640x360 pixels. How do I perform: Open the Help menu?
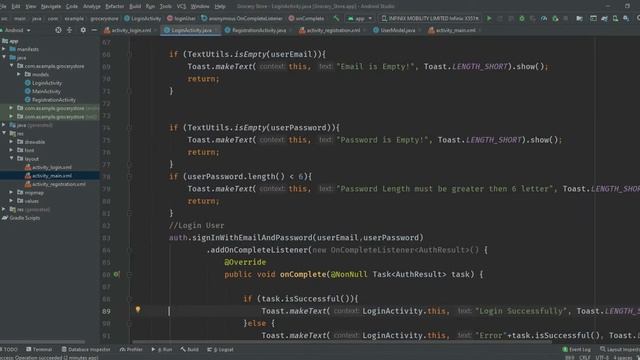220,6
